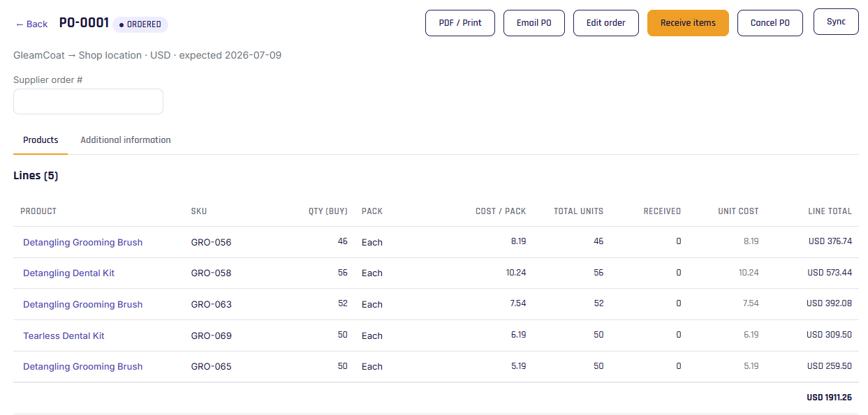Image resolution: width=868 pixels, height=415 pixels.
Task: Click the TOTAL UNITS column header
Action: (578, 211)
